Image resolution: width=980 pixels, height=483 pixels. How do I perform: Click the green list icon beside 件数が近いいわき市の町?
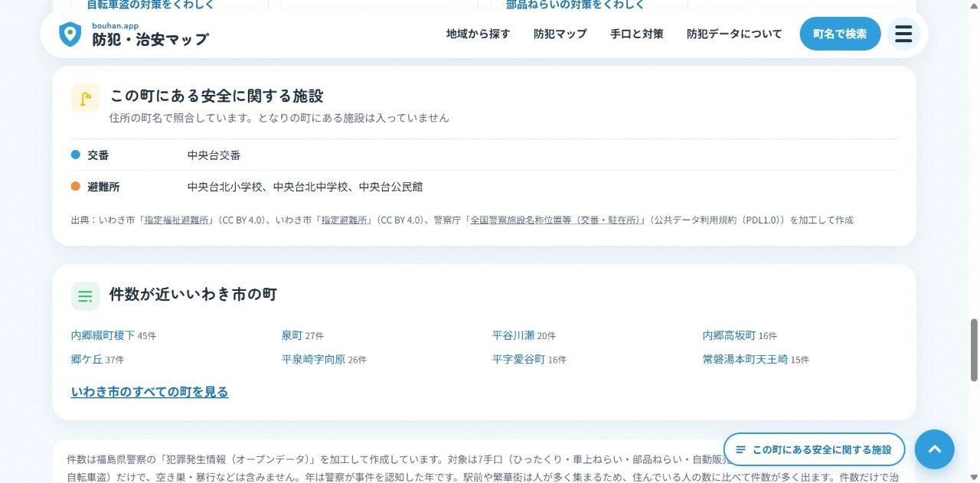point(86,296)
